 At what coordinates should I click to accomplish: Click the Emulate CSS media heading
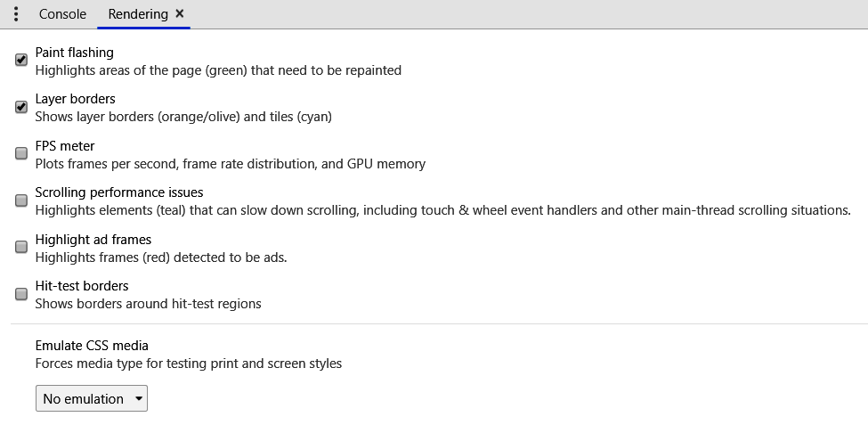92,346
